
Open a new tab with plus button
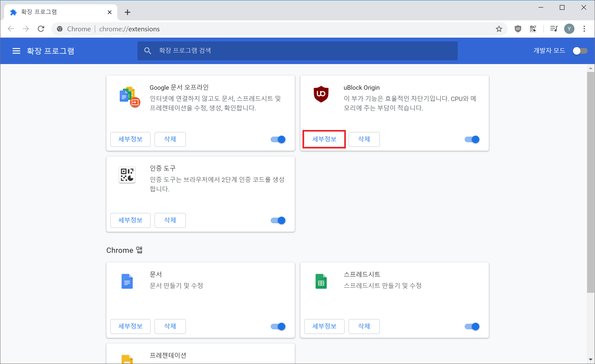tap(128, 12)
